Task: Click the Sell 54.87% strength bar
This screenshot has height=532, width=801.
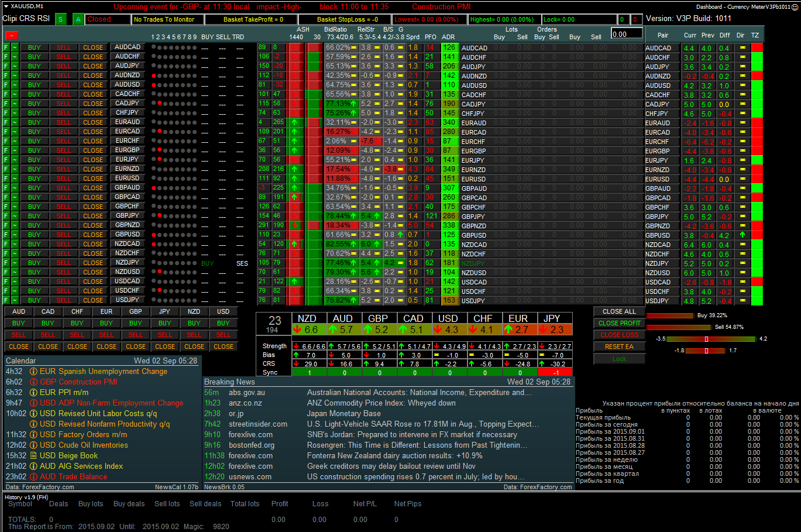Action: 680,327
